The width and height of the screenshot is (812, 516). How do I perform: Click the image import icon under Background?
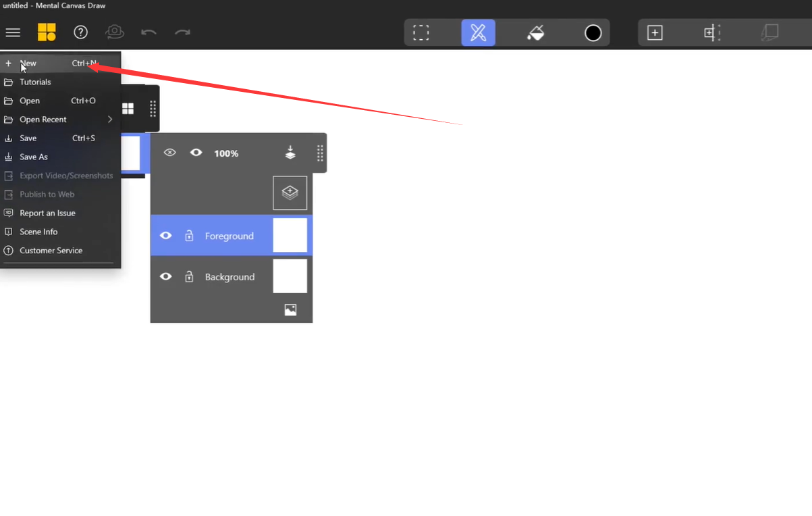pos(290,310)
